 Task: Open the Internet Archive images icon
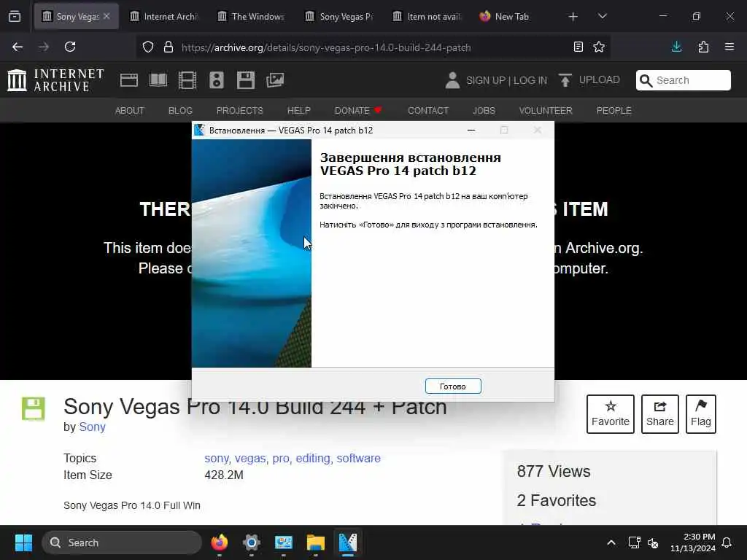click(x=275, y=80)
